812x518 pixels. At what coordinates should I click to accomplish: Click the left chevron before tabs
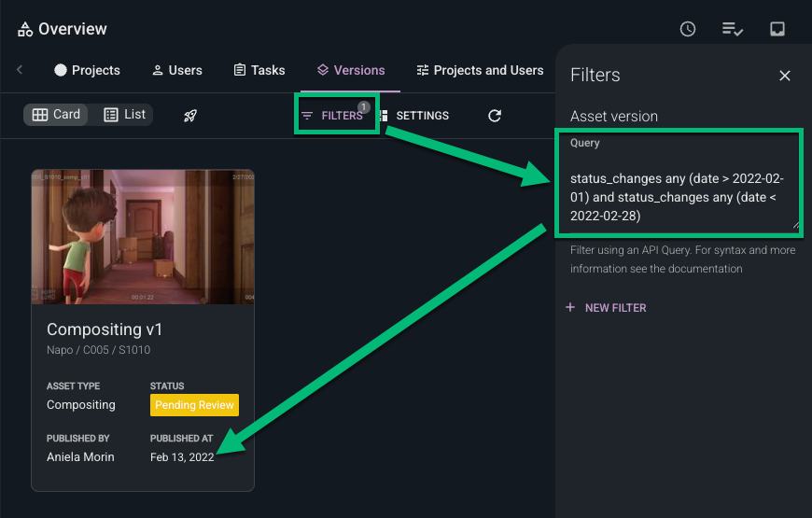pyautogui.click(x=20, y=69)
